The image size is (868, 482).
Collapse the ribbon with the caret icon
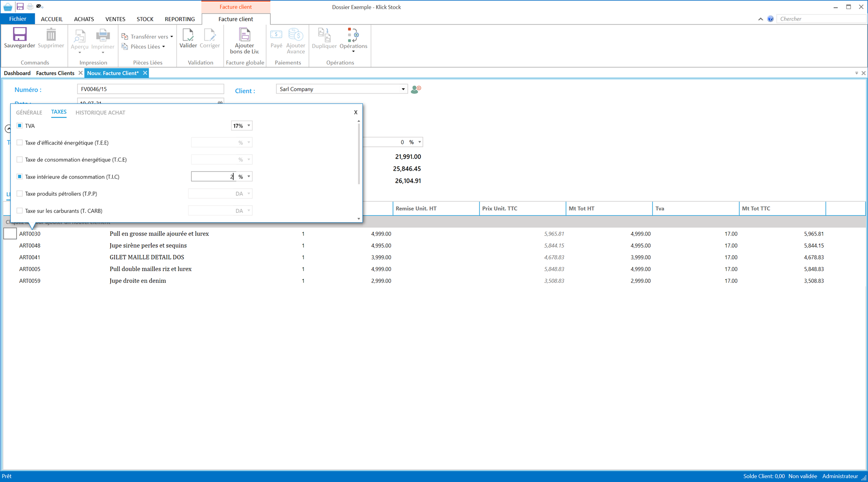[x=760, y=19]
